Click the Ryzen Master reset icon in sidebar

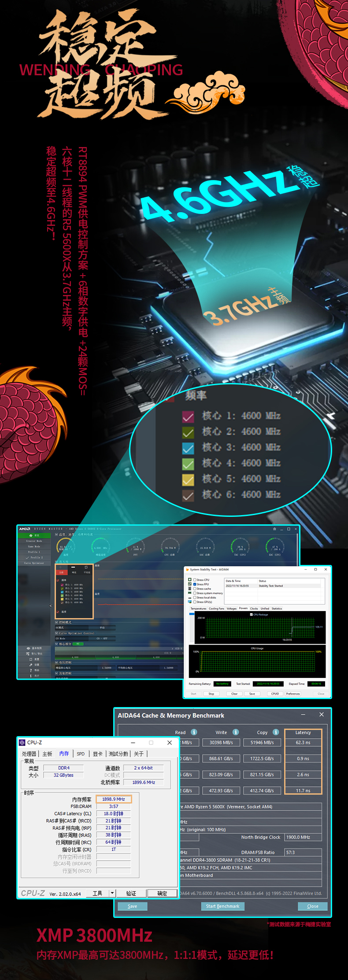[31, 659]
